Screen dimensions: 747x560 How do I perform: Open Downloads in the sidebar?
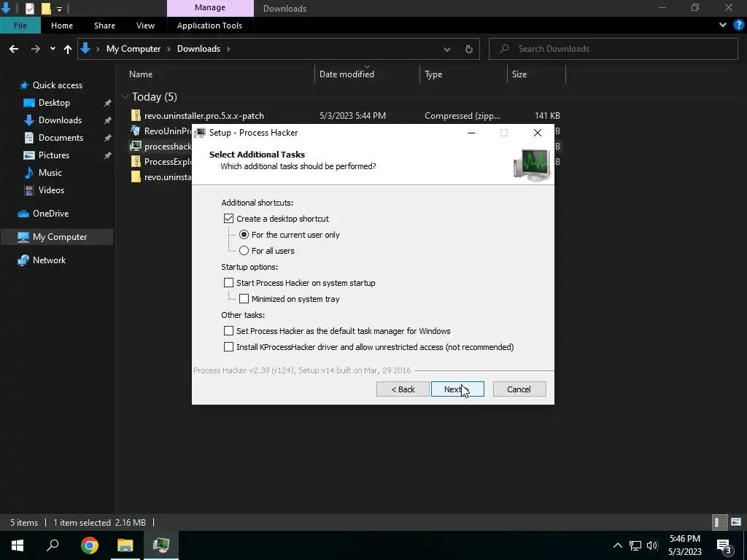(x=60, y=120)
